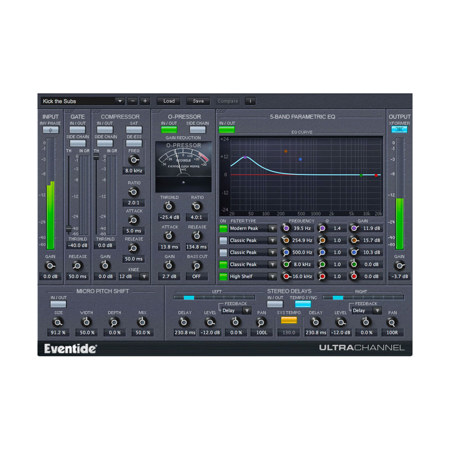Toggle the Stereo Delays TEMPO SYNC switch
The height and width of the screenshot is (450, 450).
pyautogui.click(x=303, y=304)
